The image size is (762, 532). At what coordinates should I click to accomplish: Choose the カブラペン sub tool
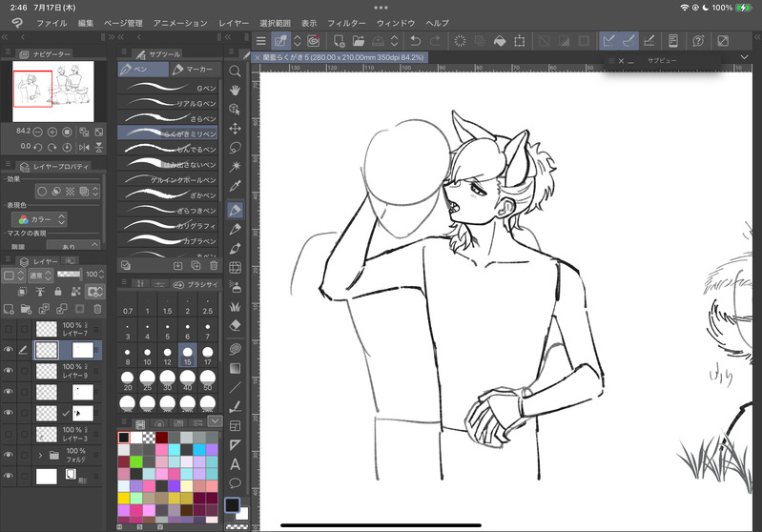(x=168, y=241)
